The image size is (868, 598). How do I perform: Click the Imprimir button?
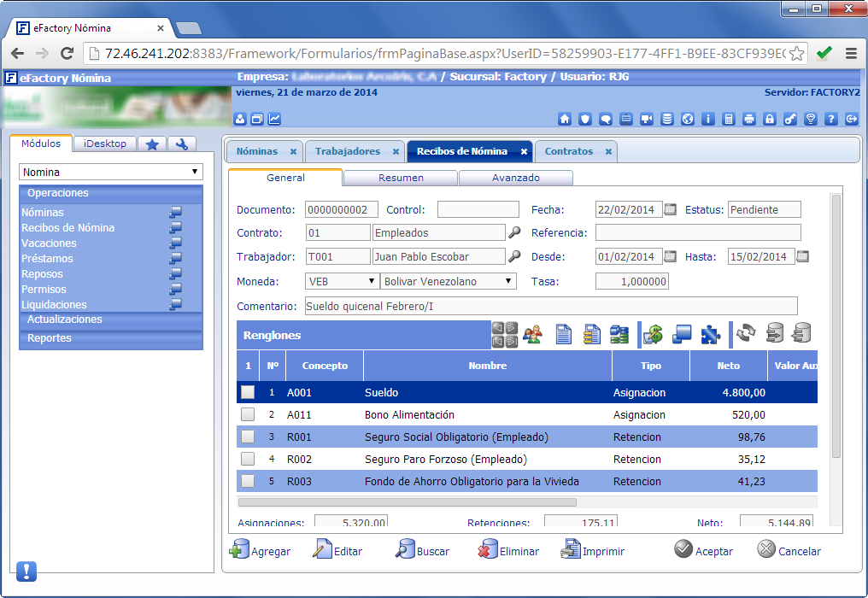pyautogui.click(x=592, y=550)
